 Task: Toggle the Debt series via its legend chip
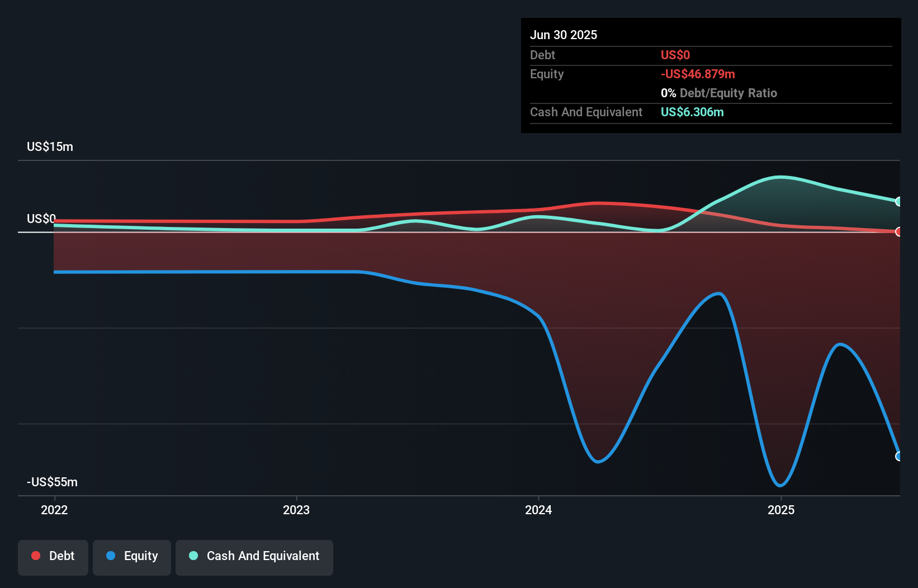point(53,556)
